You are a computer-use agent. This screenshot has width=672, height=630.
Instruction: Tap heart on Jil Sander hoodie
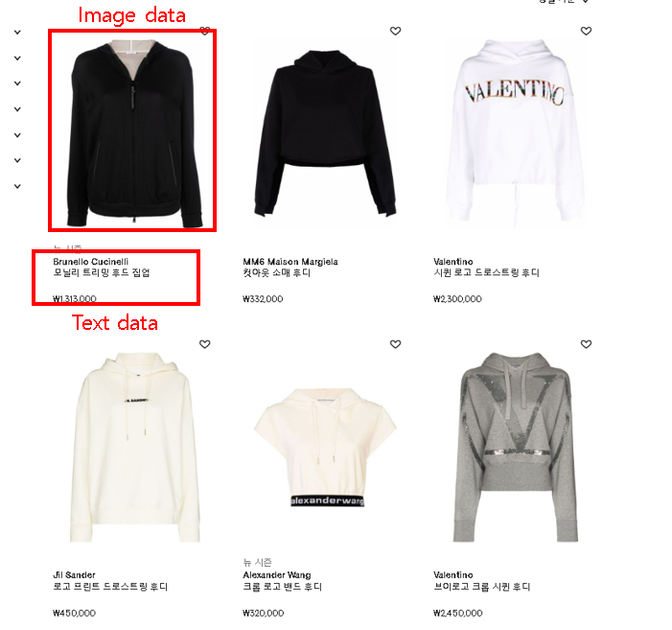(205, 344)
